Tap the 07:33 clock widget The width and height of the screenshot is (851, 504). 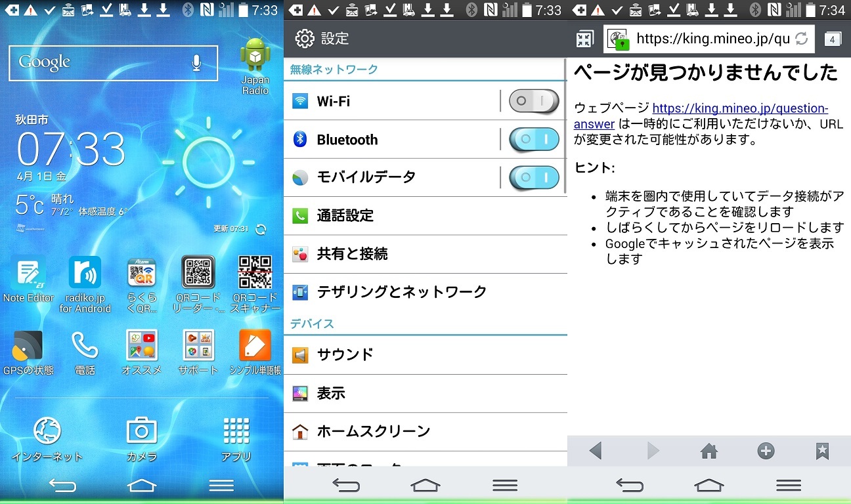pyautogui.click(x=70, y=148)
